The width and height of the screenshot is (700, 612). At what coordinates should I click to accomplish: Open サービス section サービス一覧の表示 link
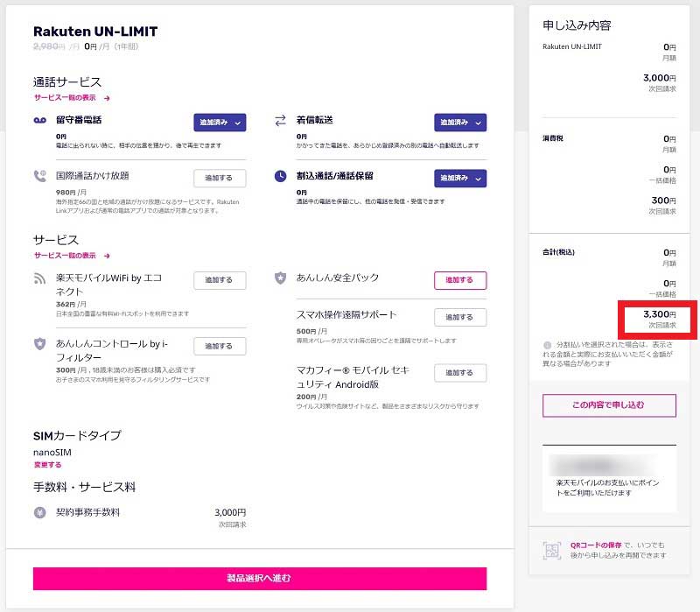[65, 256]
